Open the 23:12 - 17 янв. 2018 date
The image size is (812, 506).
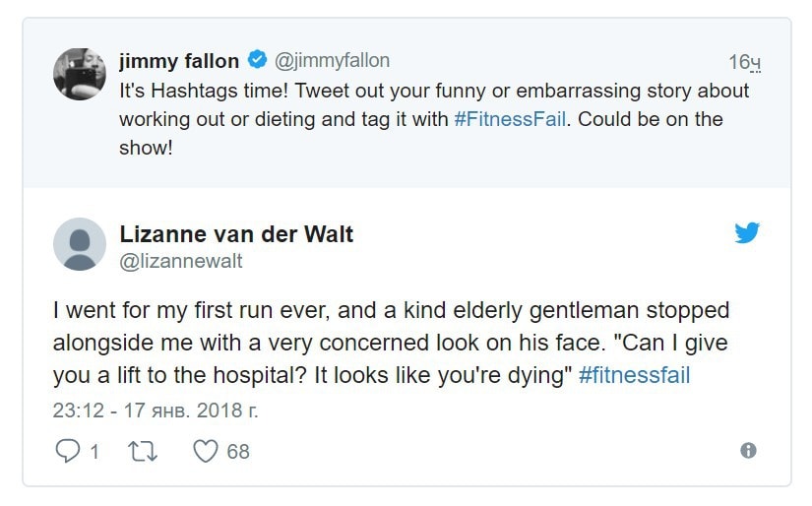point(156,411)
